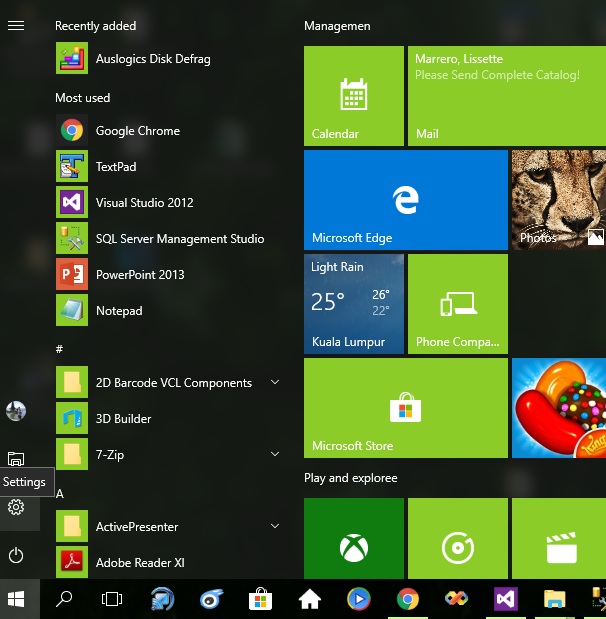This screenshot has height=619, width=606.
Task: Open the Kuala Lumpur weather tile
Action: pos(354,304)
